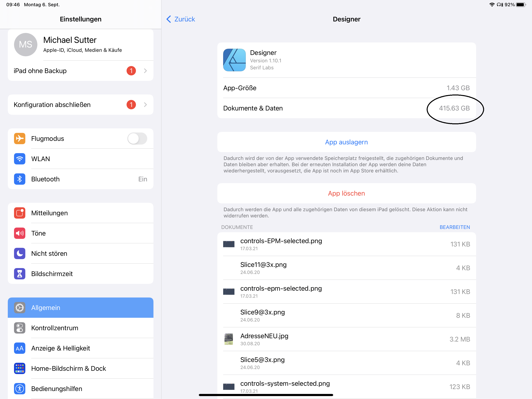Tap the Home-Bildschirm & Dock grid icon
Image resolution: width=532 pixels, height=399 pixels.
[x=19, y=368]
